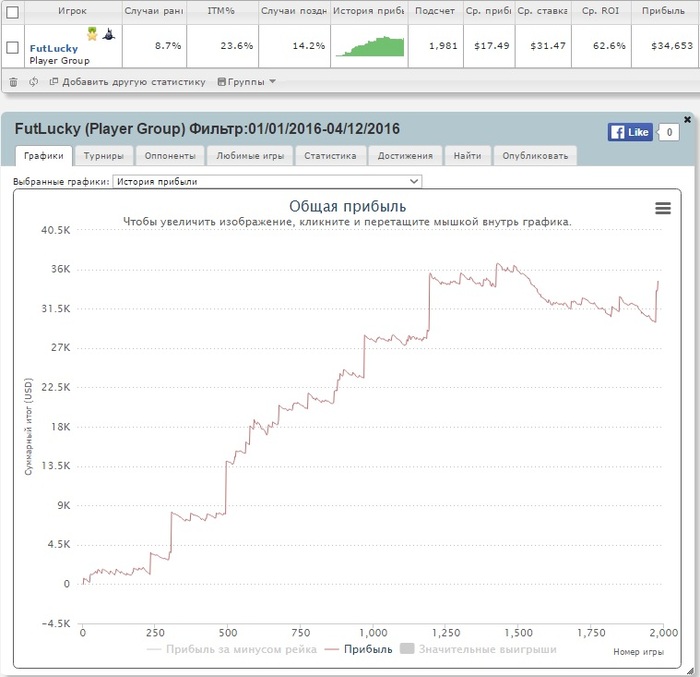Click the shark badge icon
The height and width of the screenshot is (677, 700).
click(108, 34)
